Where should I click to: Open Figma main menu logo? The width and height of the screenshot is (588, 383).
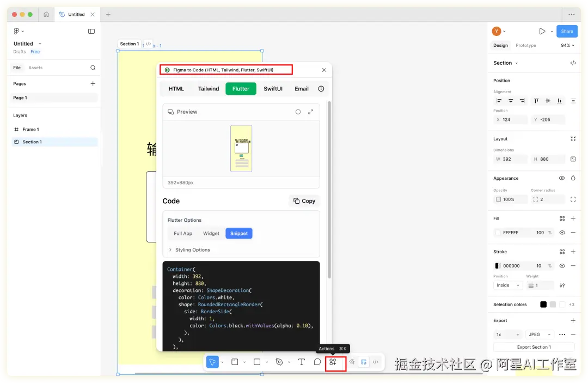16,31
